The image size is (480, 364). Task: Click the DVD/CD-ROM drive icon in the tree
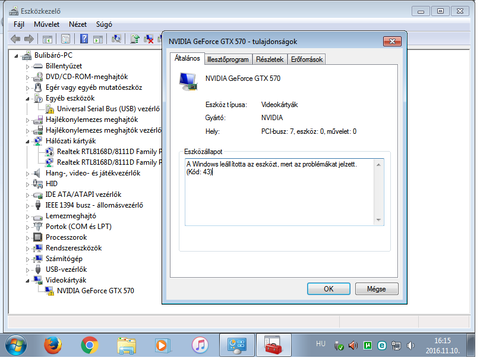click(x=38, y=77)
